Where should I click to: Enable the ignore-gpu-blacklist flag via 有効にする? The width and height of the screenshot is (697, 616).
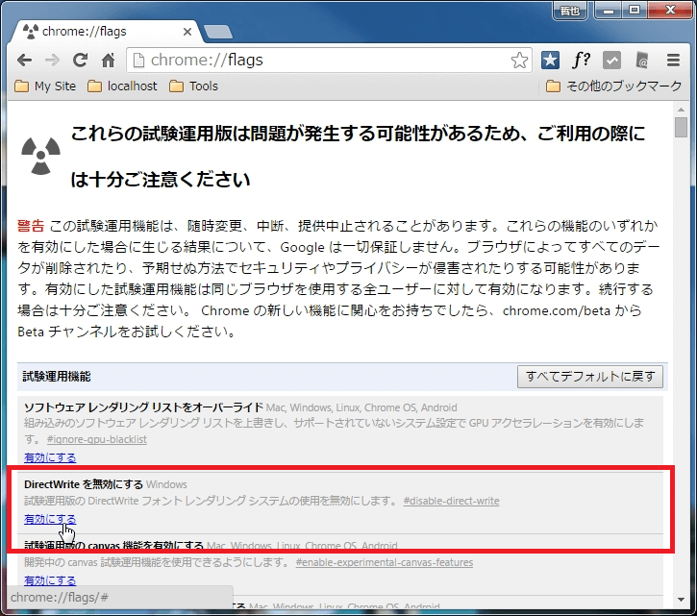click(x=50, y=457)
